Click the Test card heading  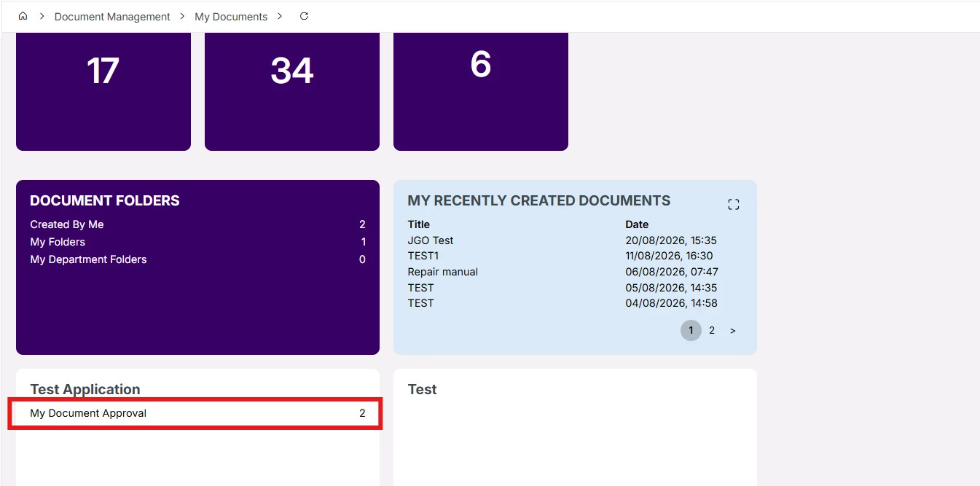click(x=423, y=389)
